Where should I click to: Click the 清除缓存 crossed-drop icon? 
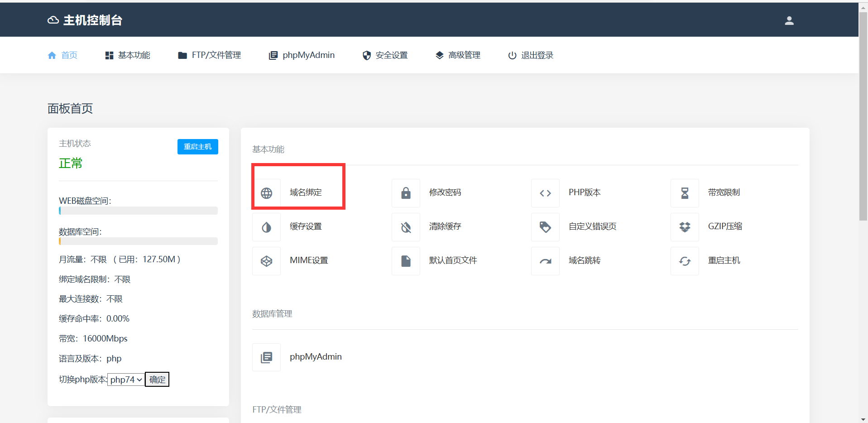tap(406, 227)
